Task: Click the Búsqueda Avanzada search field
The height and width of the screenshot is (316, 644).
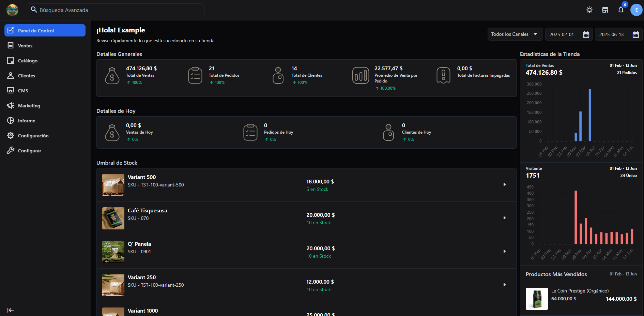Action: point(116,10)
